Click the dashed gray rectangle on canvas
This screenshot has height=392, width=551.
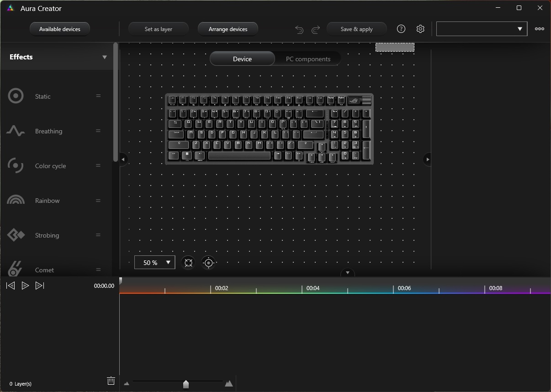point(395,47)
